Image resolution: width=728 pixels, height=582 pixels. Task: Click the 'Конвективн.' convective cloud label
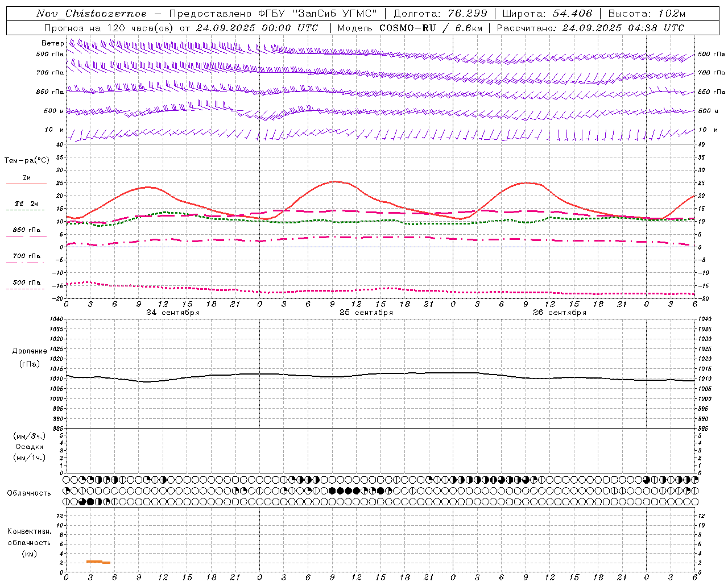pyautogui.click(x=29, y=531)
